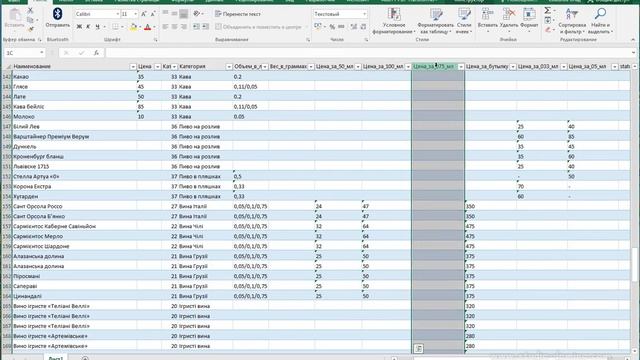640x360 pixels.
Task: Open the Цена column filter dropdown
Action: click(x=157, y=67)
